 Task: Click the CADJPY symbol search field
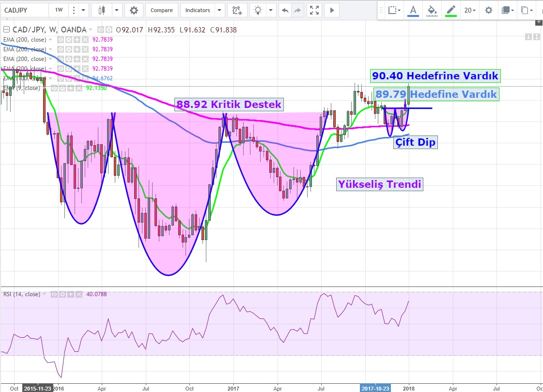pos(24,10)
